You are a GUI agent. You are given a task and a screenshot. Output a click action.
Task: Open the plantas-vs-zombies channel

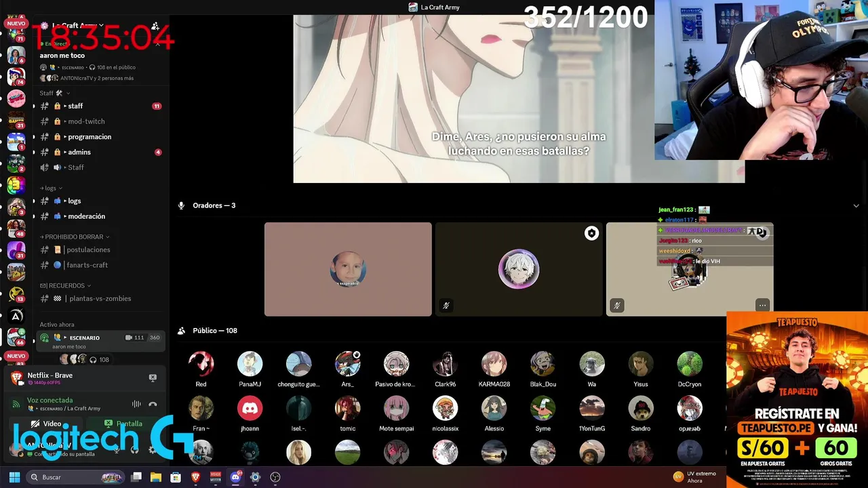[x=100, y=298]
